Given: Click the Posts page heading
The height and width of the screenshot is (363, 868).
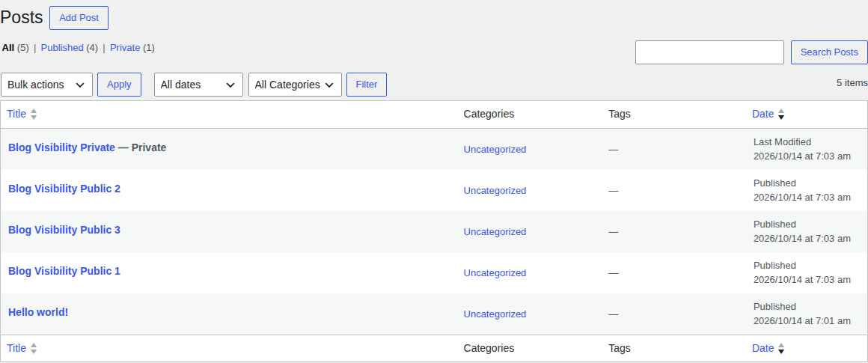Looking at the screenshot, I should (22, 17).
